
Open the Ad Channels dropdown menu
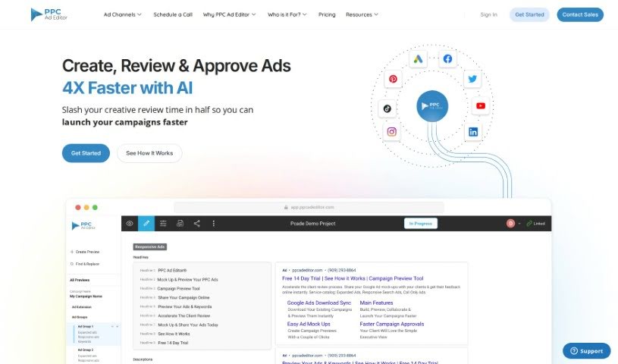(122, 14)
